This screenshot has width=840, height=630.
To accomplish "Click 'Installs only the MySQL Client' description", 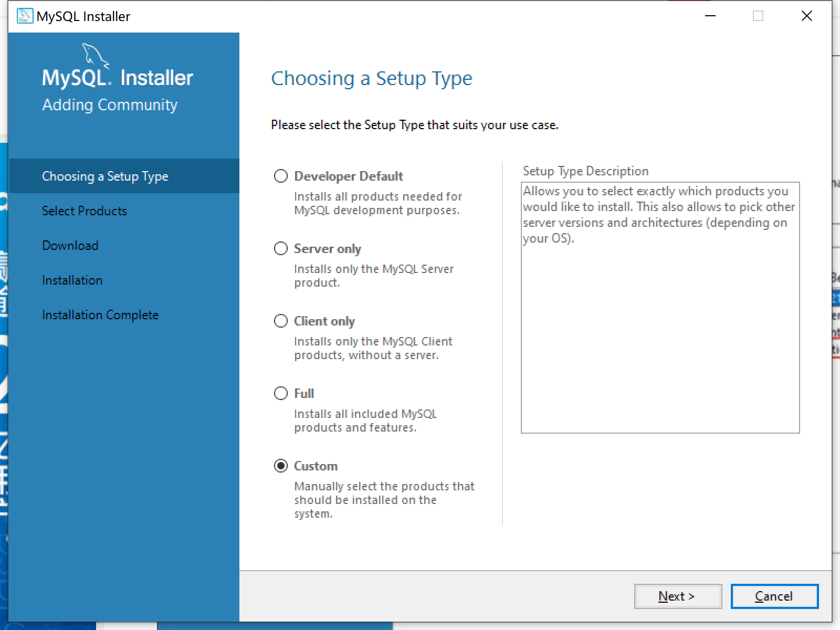I will click(x=373, y=348).
